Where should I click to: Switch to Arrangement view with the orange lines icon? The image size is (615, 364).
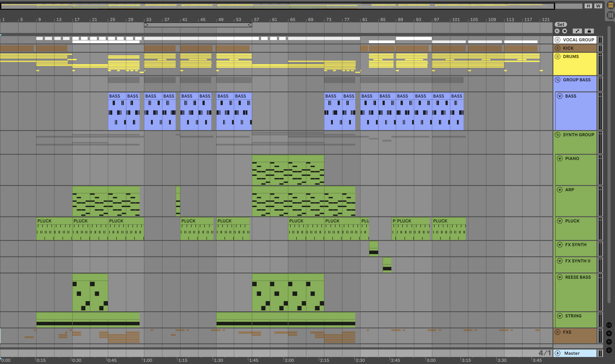[x=611, y=5]
